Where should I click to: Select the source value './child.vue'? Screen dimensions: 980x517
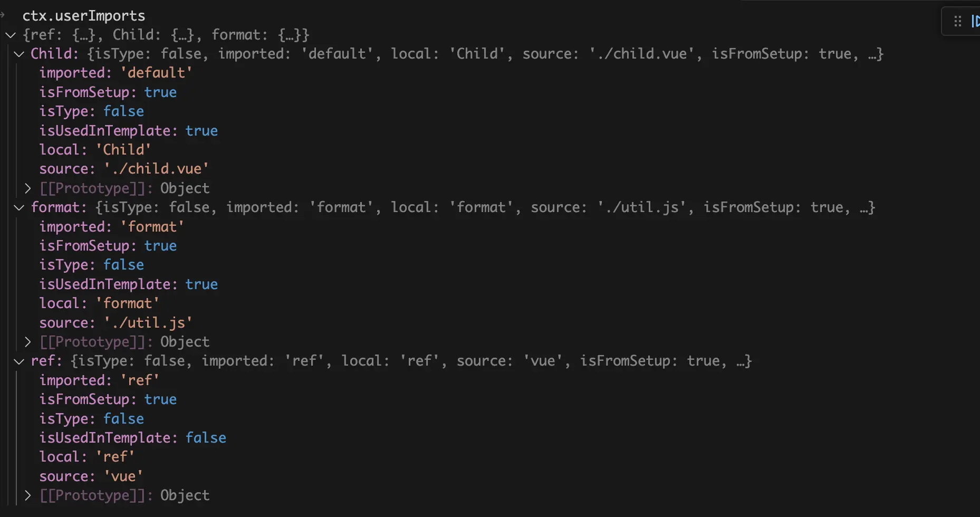[x=156, y=168]
